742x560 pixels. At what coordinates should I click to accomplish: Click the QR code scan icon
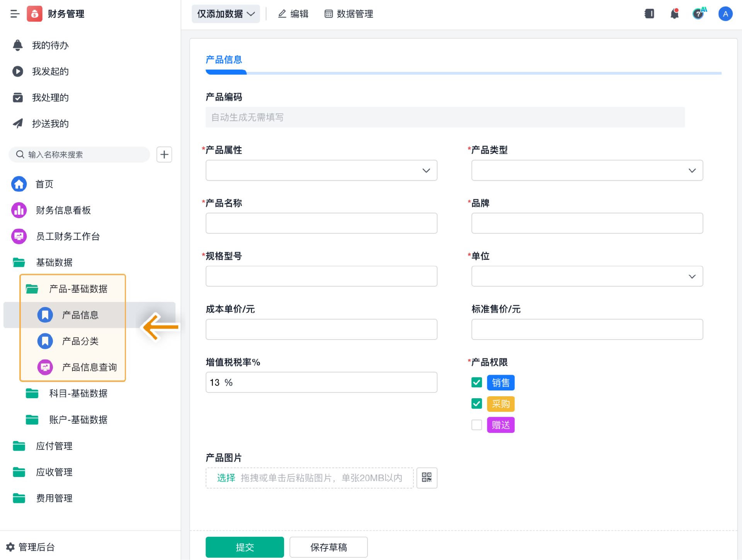(x=427, y=478)
